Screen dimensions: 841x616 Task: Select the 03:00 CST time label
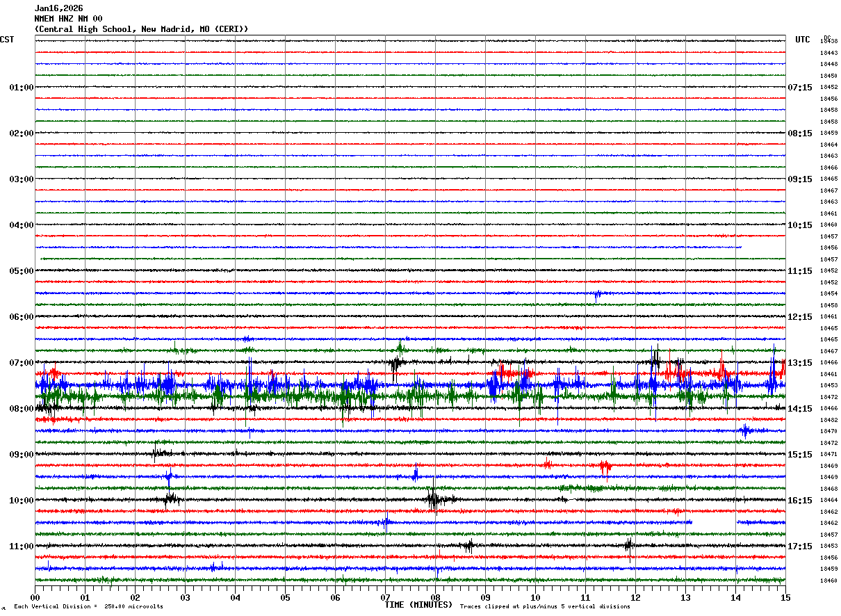pos(22,179)
